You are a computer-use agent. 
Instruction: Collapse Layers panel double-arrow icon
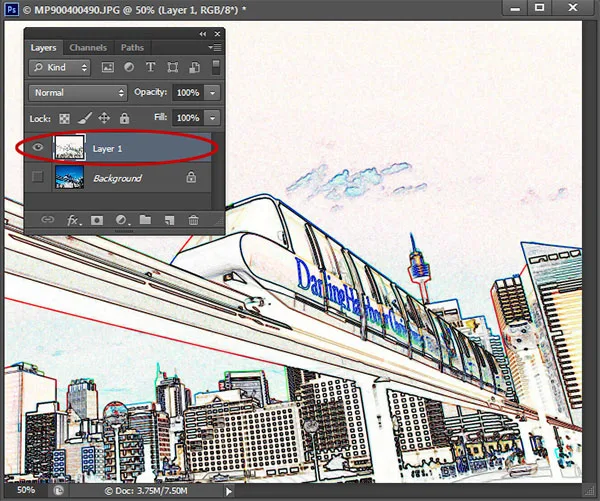(x=203, y=34)
